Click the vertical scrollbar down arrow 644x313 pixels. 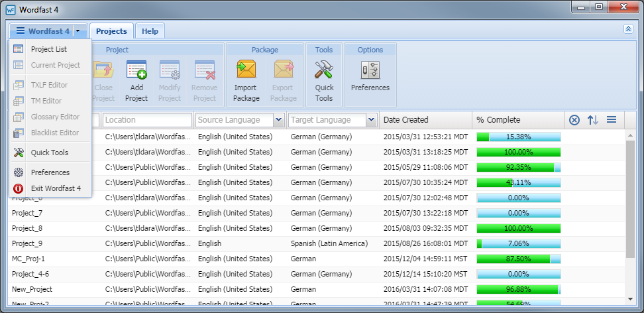point(630,299)
